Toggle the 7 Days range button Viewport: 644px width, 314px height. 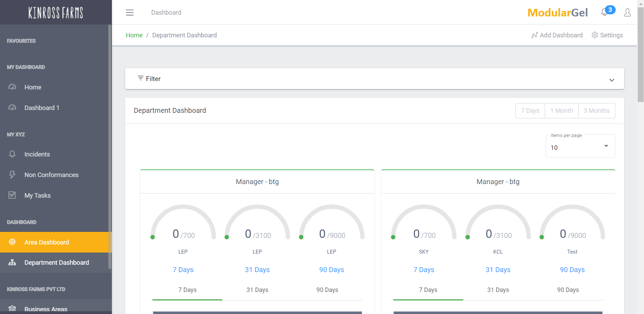(530, 111)
